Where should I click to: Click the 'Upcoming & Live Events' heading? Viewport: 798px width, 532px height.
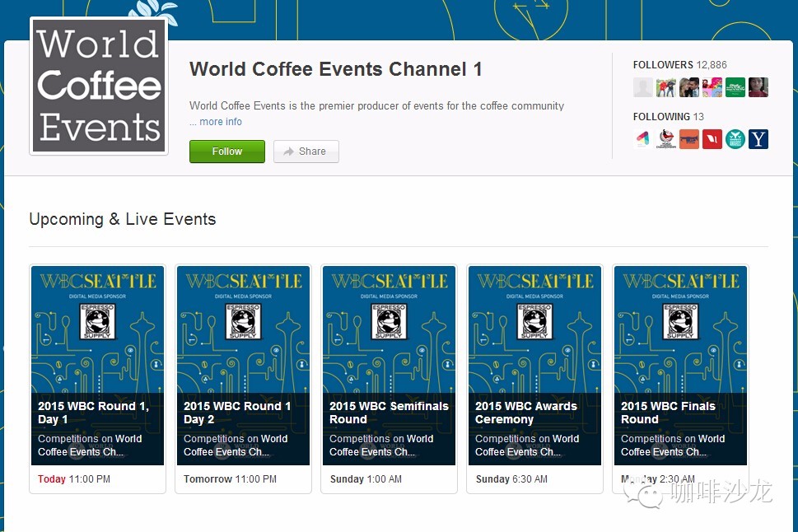pos(123,219)
